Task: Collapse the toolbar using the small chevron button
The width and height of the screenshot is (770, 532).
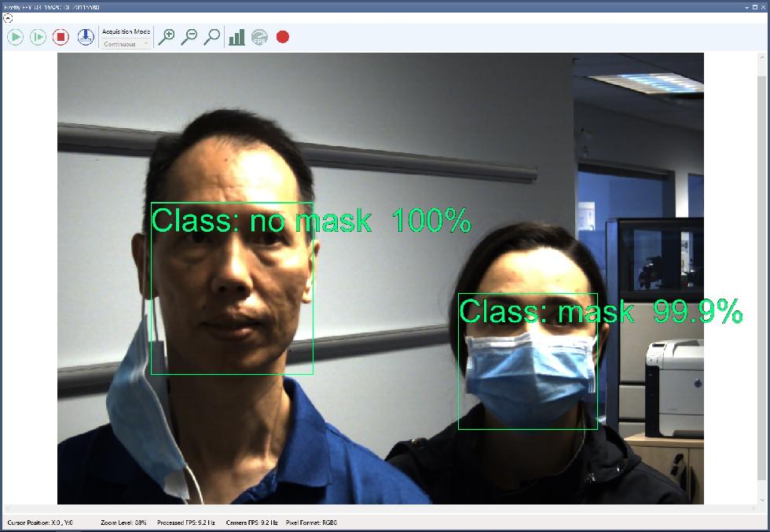Action: coord(8,17)
